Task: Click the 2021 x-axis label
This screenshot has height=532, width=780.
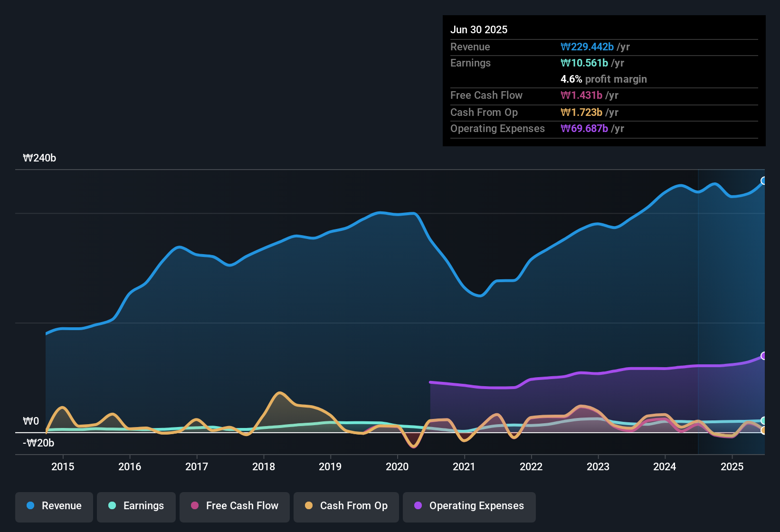Action: click(x=464, y=466)
